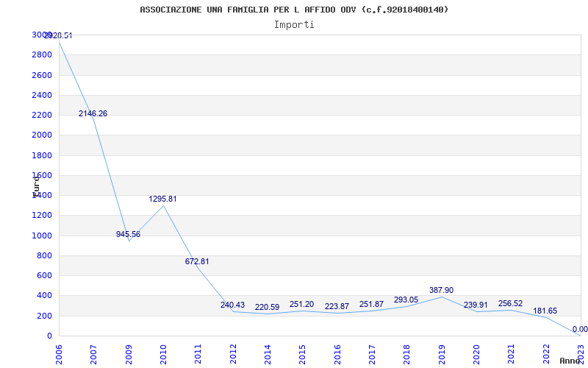The width and height of the screenshot is (588, 368).
Task: Select the 2015 year axis label
Action: [302, 354]
